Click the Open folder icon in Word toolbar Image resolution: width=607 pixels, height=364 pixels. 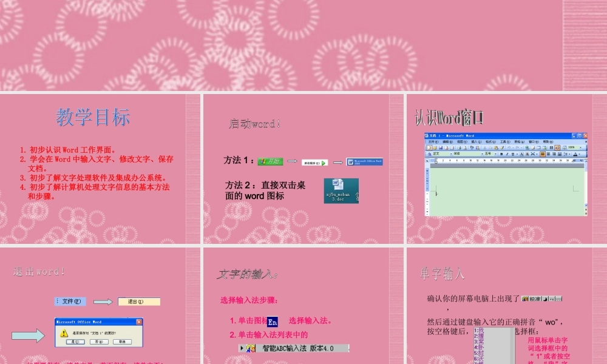(435, 148)
